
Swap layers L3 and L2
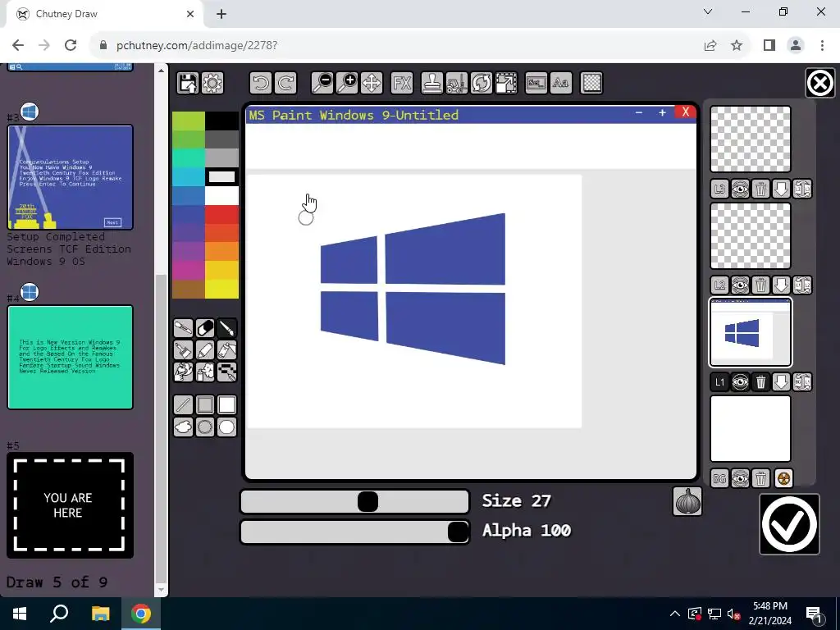coord(802,189)
